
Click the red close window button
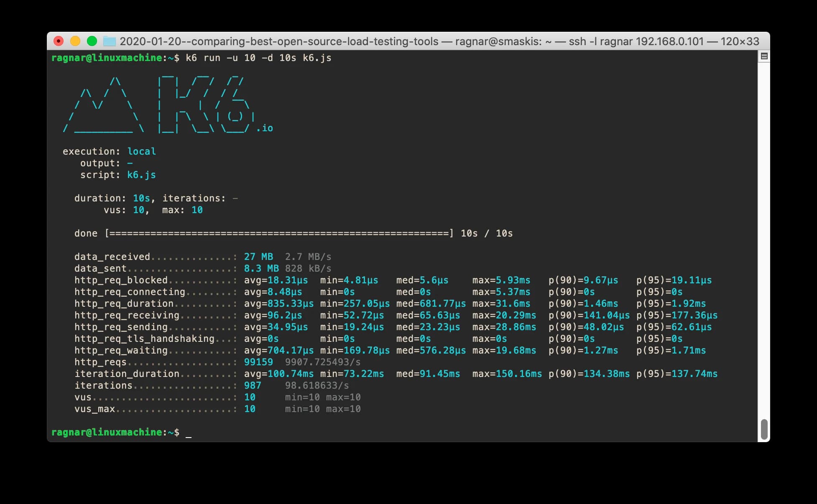click(x=59, y=41)
